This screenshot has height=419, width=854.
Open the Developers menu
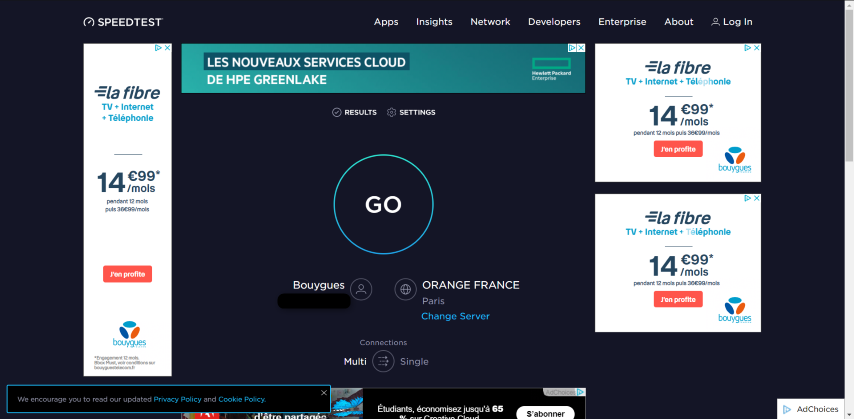coord(554,22)
